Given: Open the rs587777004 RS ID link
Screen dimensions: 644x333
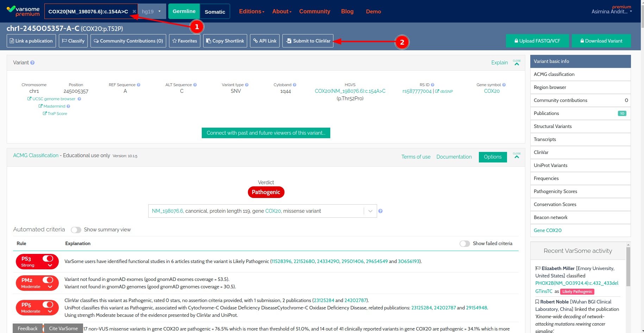Looking at the screenshot, I should click(417, 91).
